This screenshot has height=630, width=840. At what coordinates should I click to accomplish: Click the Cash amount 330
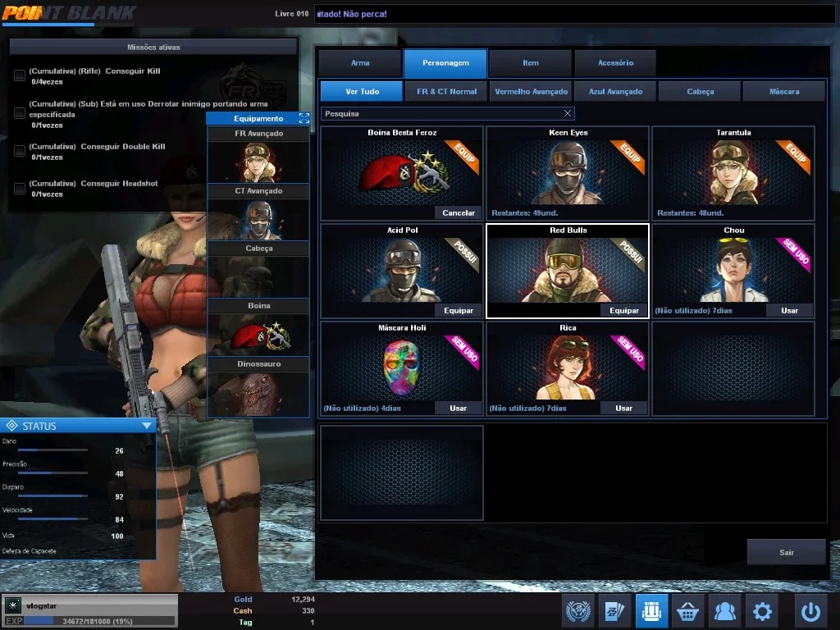click(308, 610)
